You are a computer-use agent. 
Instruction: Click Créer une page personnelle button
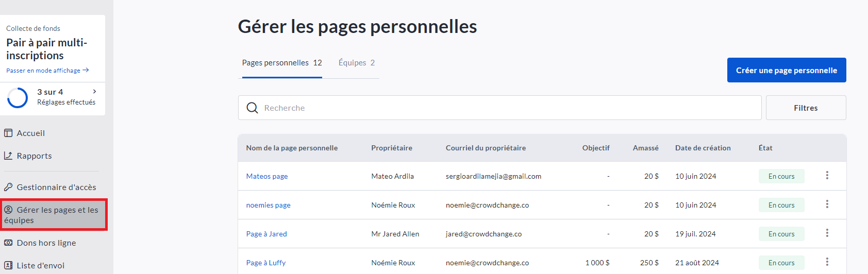click(786, 70)
